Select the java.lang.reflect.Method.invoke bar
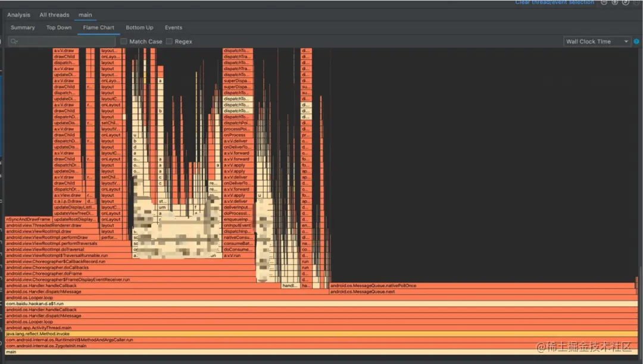Screen dimensions: 643x364 tap(321, 334)
